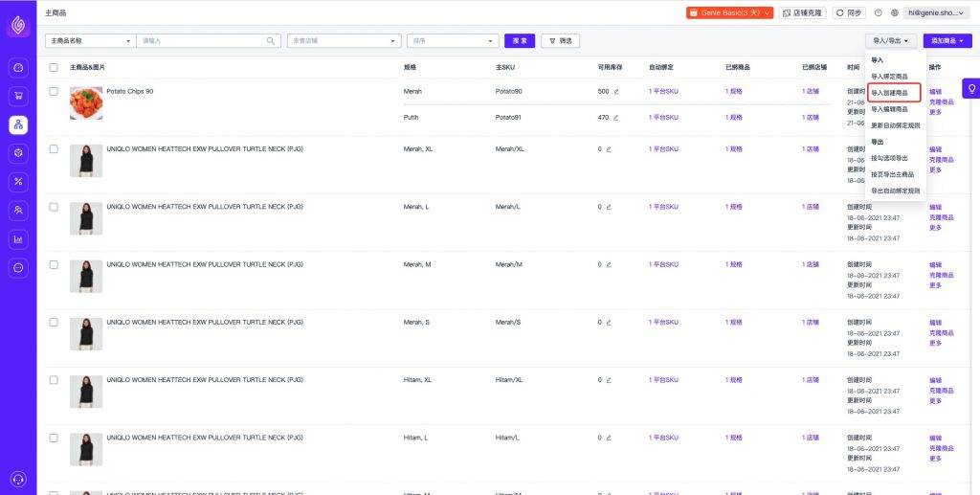Choose 导入创建商品 from the menu
The height and width of the screenshot is (495, 980).
[889, 93]
